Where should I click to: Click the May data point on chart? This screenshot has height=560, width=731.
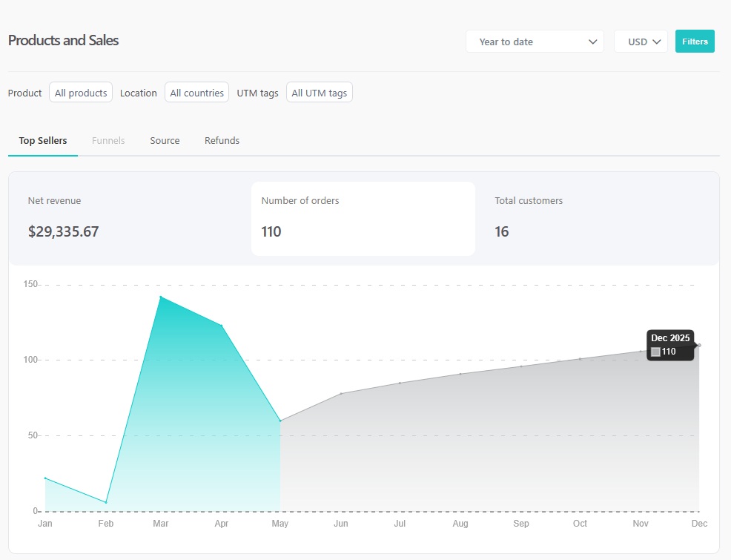[280, 421]
